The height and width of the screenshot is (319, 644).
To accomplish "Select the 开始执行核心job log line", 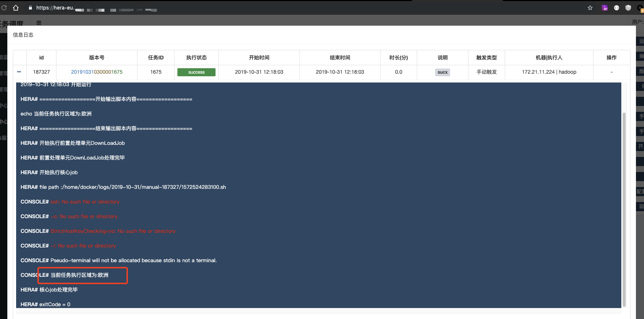I will coord(49,172).
